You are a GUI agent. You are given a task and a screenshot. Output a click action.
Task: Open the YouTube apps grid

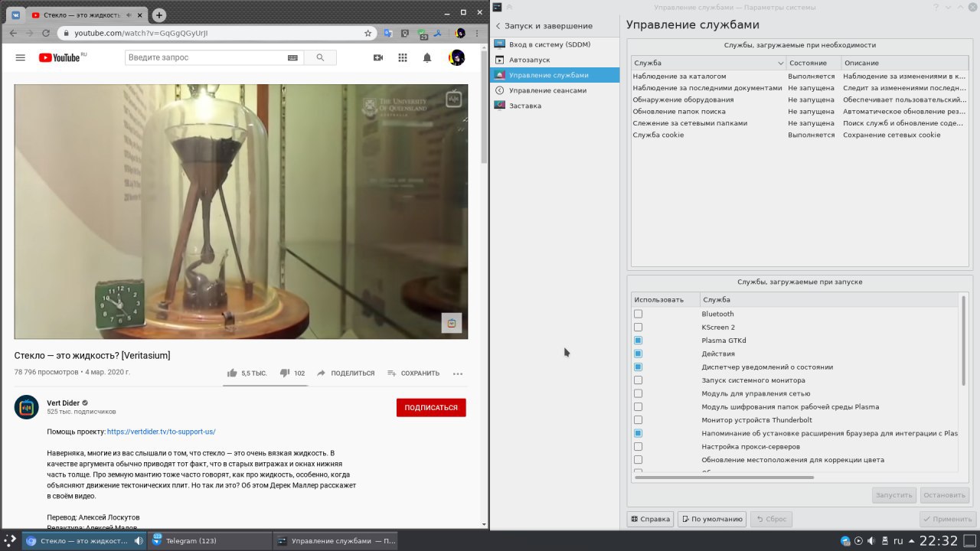[x=403, y=57]
